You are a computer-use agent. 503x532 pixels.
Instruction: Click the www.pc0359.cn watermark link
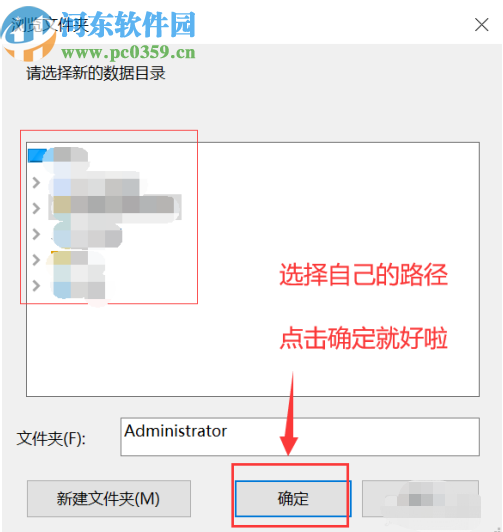point(128,52)
